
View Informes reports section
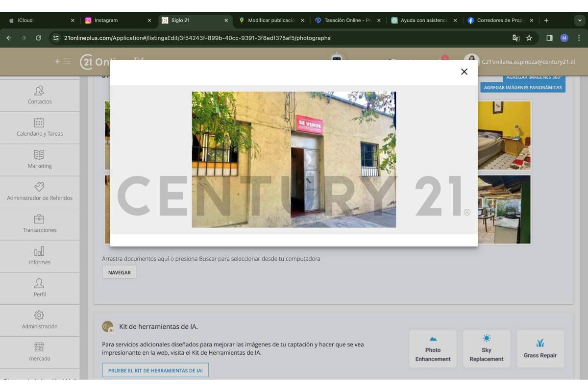pos(40,256)
